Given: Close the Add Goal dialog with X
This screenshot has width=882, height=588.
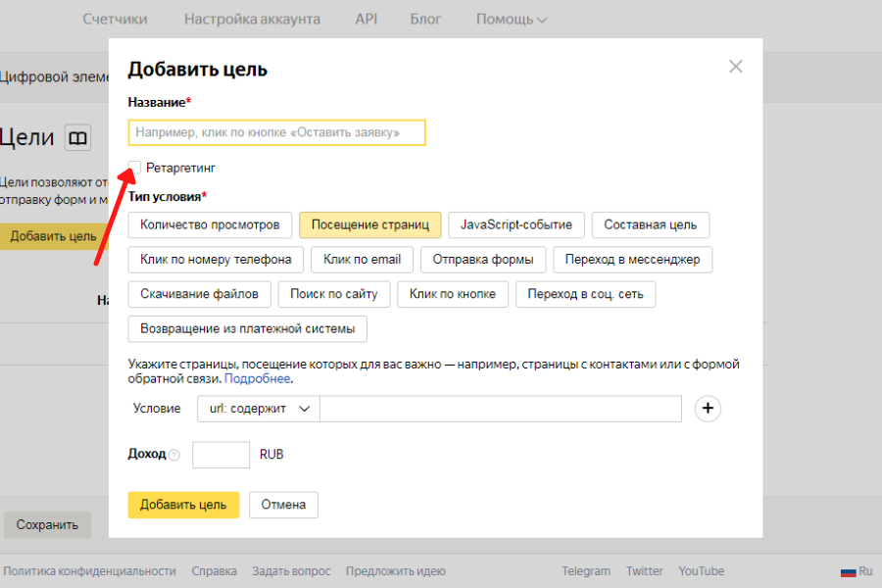Looking at the screenshot, I should 735,67.
